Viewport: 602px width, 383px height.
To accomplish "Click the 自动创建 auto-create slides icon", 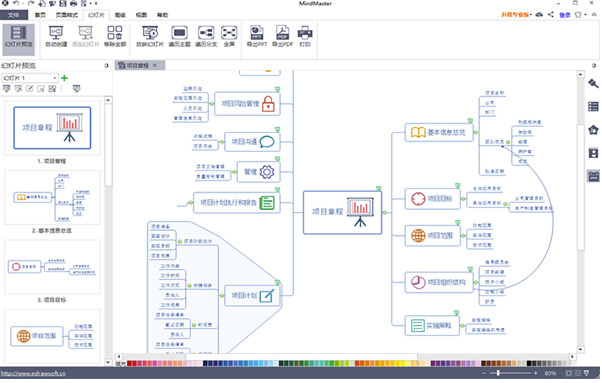I will (56, 36).
